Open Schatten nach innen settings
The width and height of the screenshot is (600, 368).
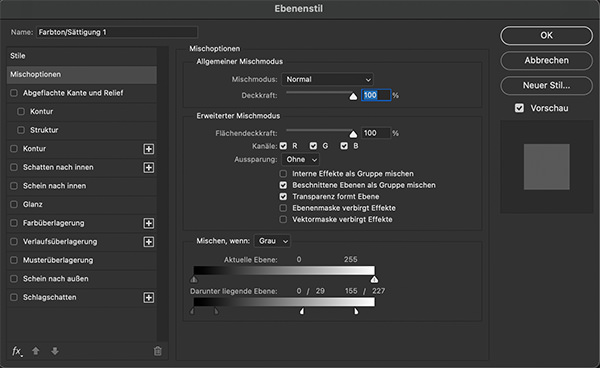[x=58, y=167]
